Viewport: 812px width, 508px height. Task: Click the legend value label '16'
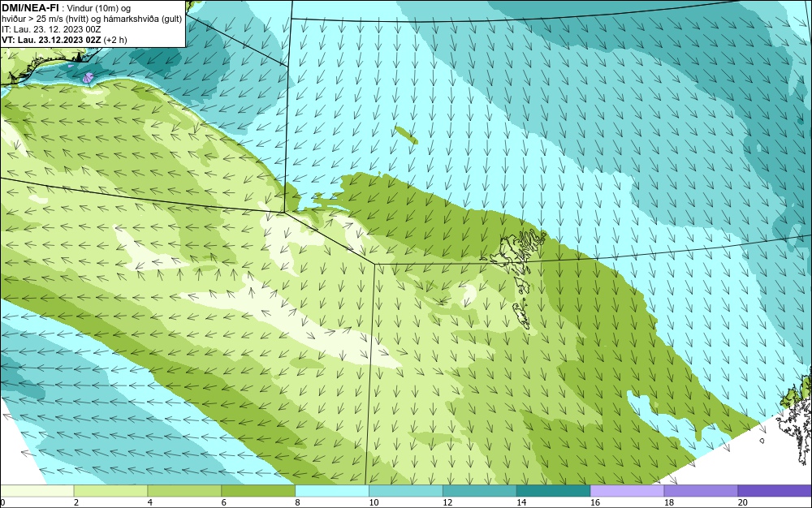click(x=595, y=502)
